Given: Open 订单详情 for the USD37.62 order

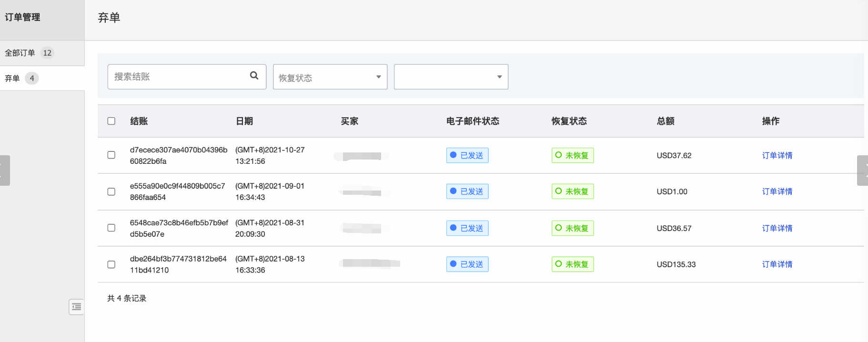Looking at the screenshot, I should click(777, 155).
